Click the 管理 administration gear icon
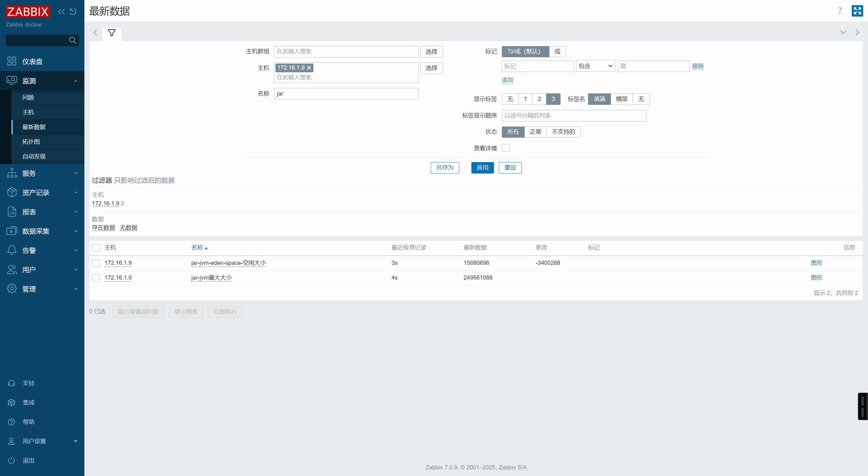 [12, 289]
